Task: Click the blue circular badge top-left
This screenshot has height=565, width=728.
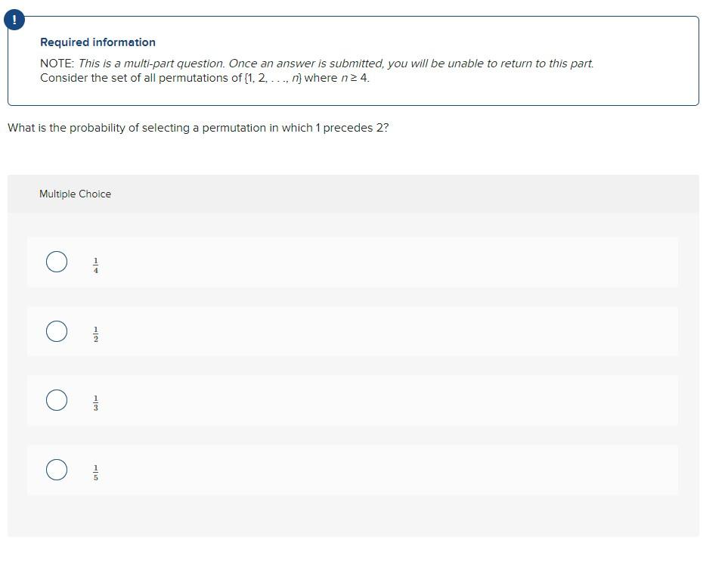Action: [x=14, y=19]
